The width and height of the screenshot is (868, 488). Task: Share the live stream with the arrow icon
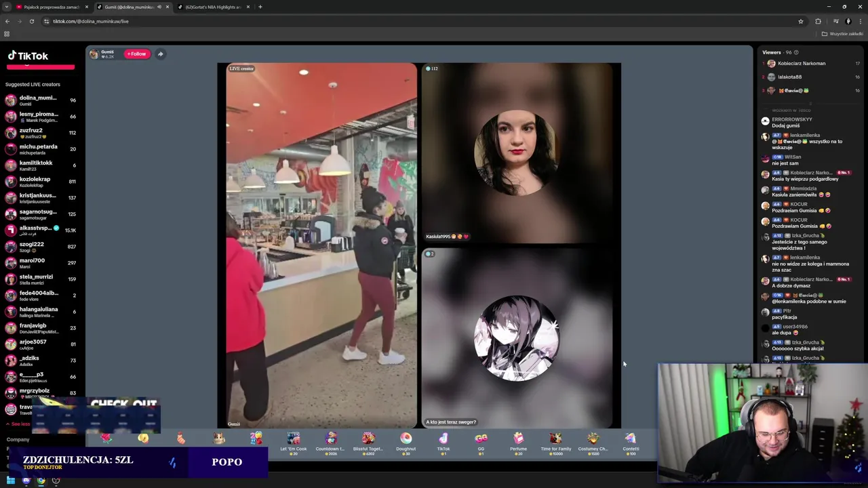tap(160, 54)
